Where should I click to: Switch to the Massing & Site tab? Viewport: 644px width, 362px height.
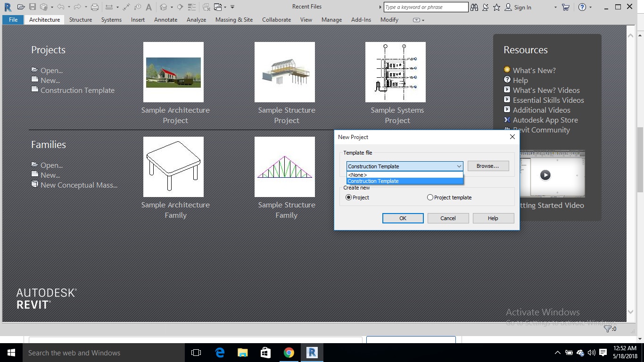234,20
